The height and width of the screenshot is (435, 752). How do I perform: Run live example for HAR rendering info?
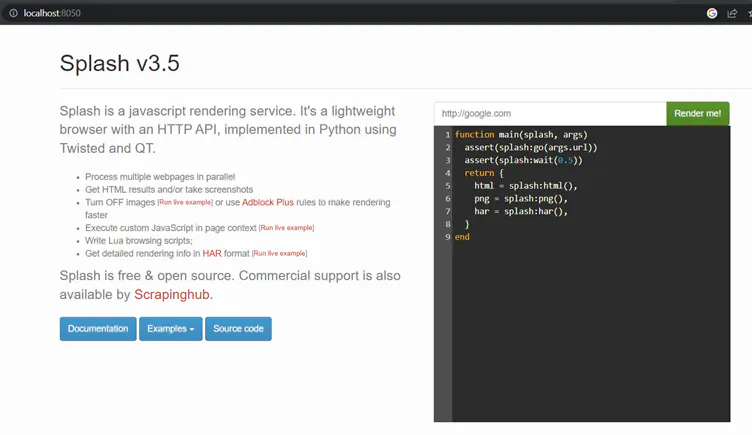pyautogui.click(x=280, y=253)
